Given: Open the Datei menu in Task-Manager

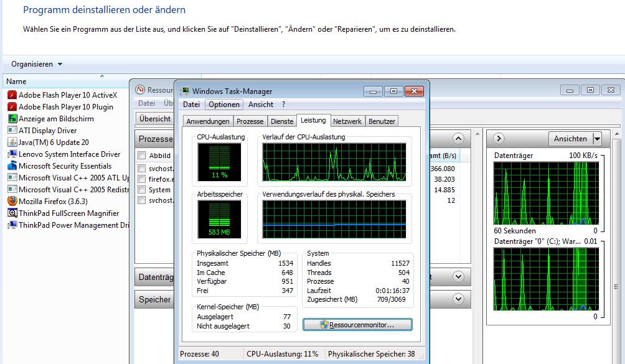Looking at the screenshot, I should coord(191,105).
